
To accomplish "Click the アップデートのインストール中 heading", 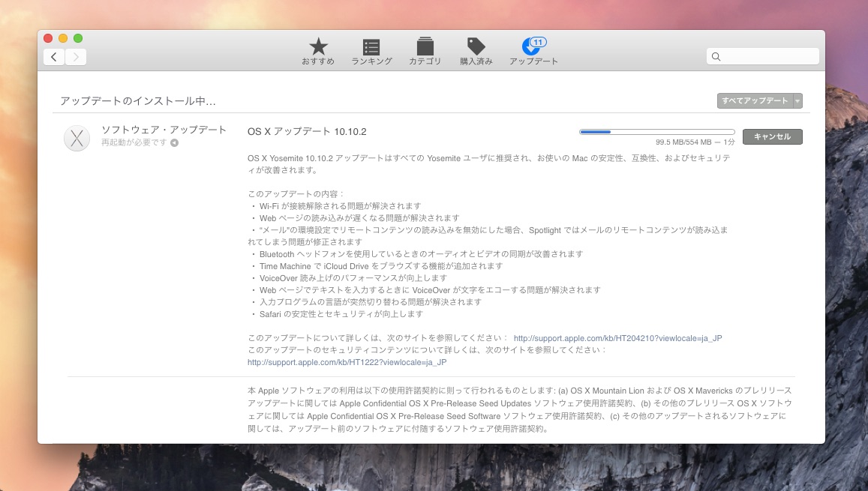I will click(x=138, y=100).
